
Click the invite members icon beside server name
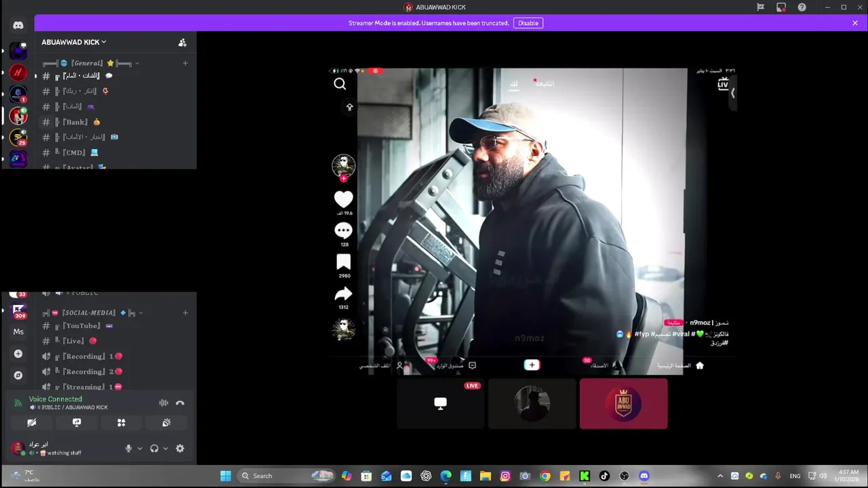[x=182, y=42]
